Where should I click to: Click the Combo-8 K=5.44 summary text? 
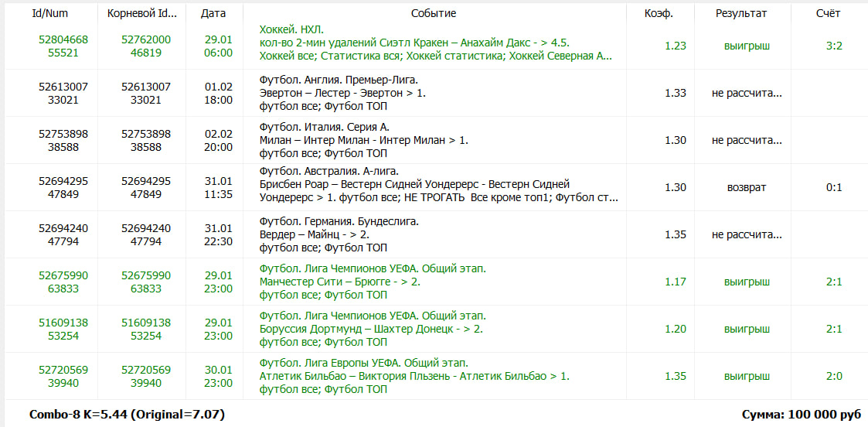point(127,415)
